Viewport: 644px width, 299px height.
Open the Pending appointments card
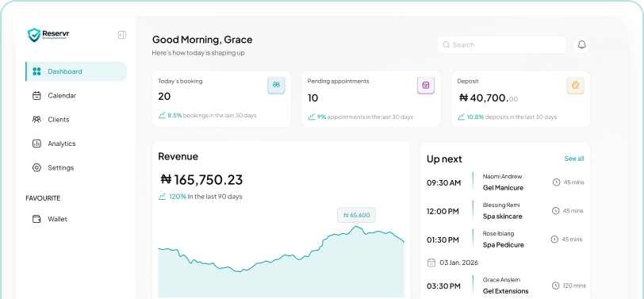pos(371,98)
